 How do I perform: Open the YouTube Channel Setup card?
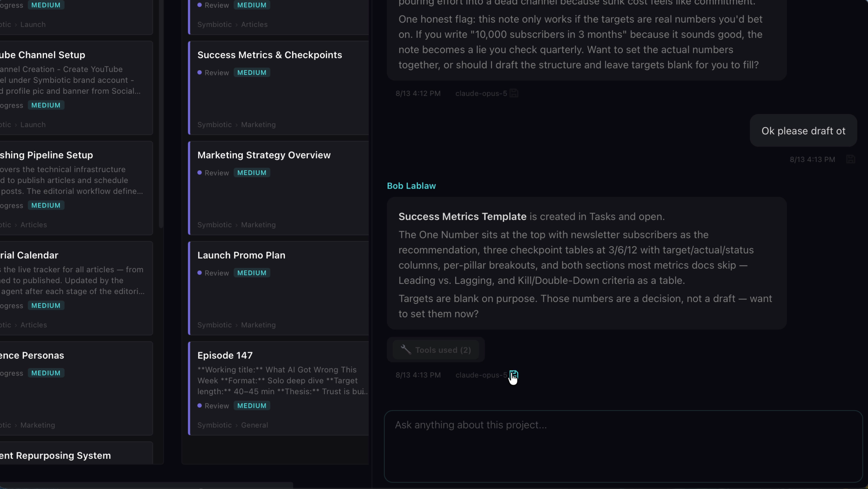[76, 88]
